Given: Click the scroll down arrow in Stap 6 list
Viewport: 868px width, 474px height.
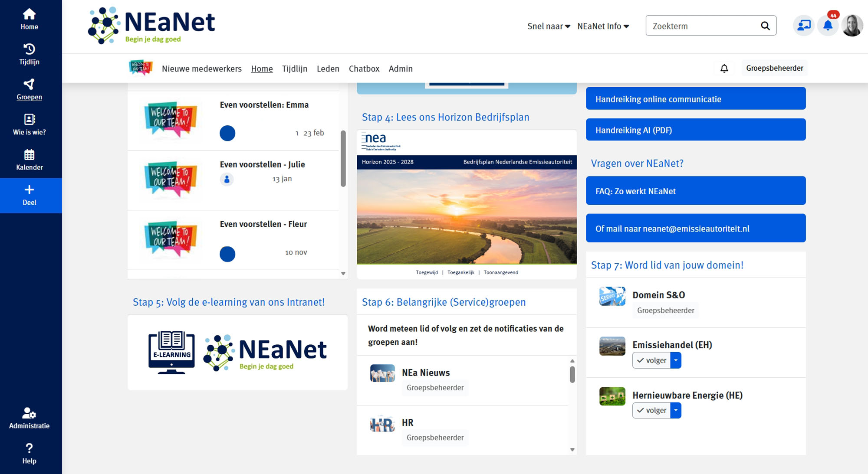Looking at the screenshot, I should pyautogui.click(x=572, y=450).
